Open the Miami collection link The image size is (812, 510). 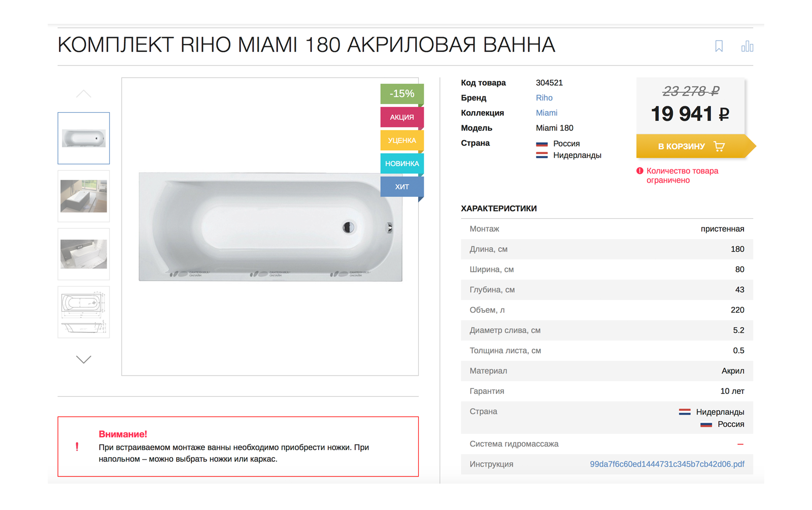coord(547,113)
